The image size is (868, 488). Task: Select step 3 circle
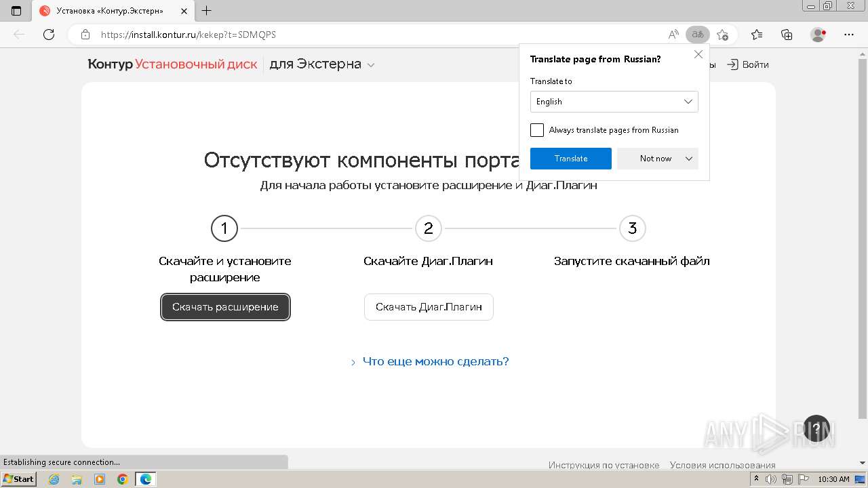tap(633, 228)
